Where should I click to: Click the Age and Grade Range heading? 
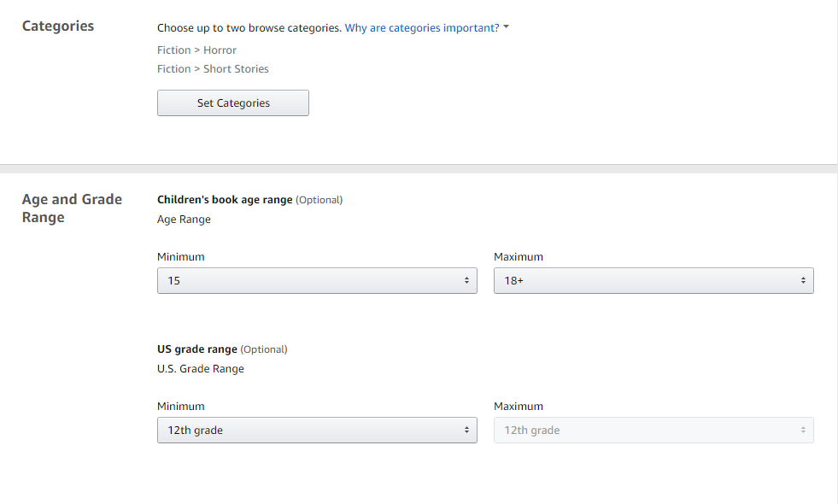[x=72, y=208]
